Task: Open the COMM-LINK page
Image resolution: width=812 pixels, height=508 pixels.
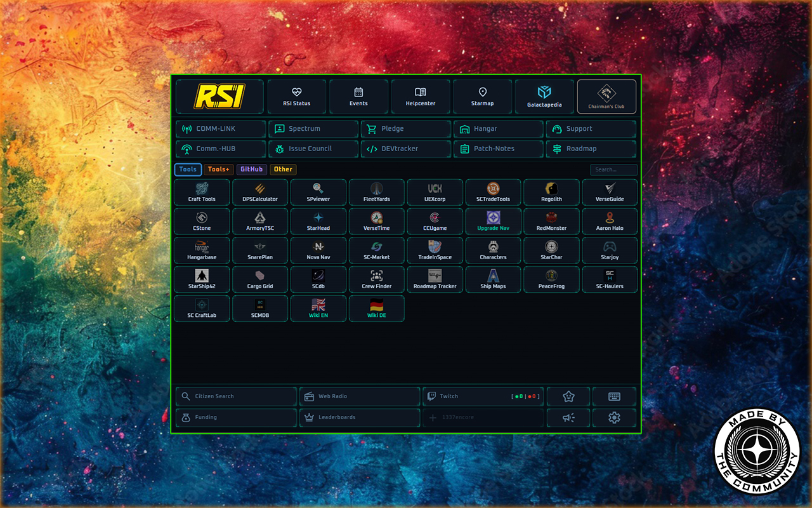Action: click(221, 129)
